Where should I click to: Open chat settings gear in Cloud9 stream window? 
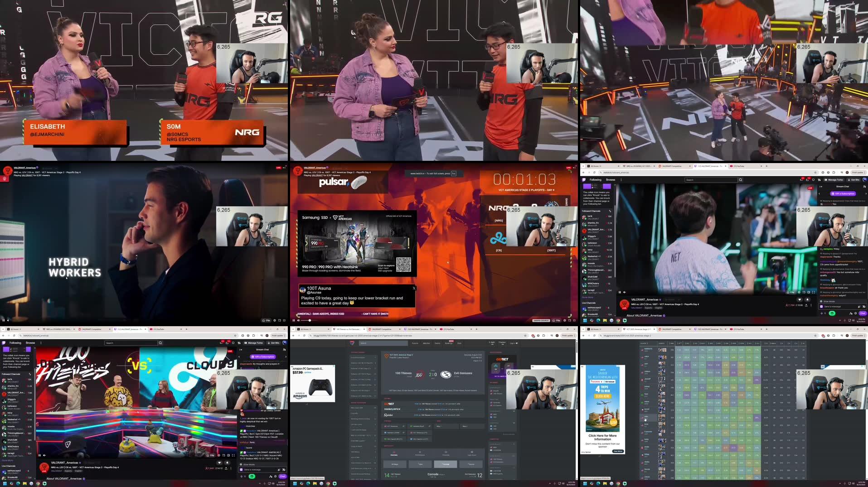[x=276, y=476]
